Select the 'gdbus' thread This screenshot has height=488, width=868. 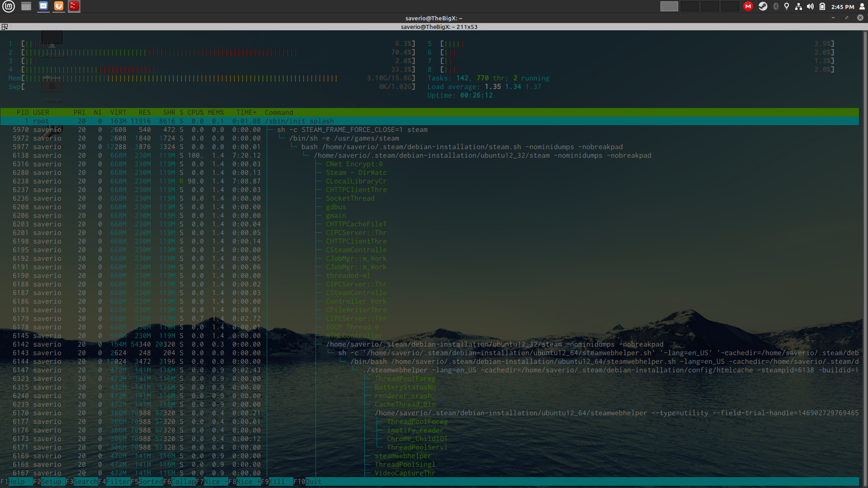(x=336, y=207)
